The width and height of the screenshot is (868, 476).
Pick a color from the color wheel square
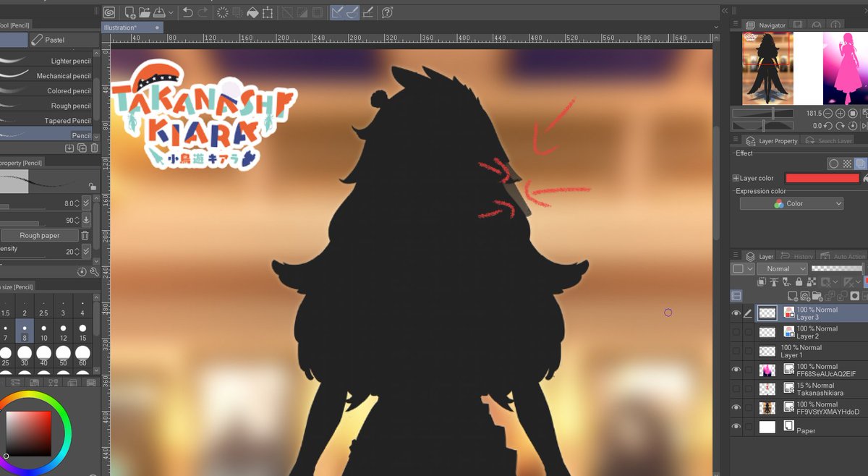pos(30,433)
